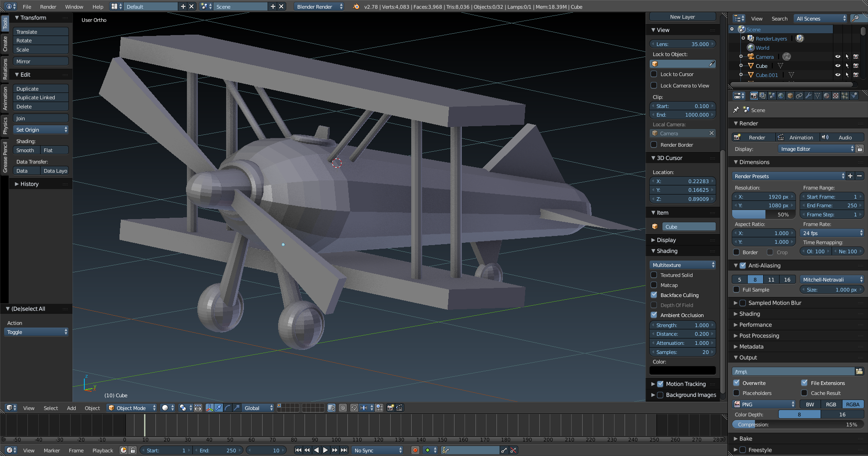Hide Cube.001 using its eye icon
This screenshot has height=456, width=868.
pos(837,75)
